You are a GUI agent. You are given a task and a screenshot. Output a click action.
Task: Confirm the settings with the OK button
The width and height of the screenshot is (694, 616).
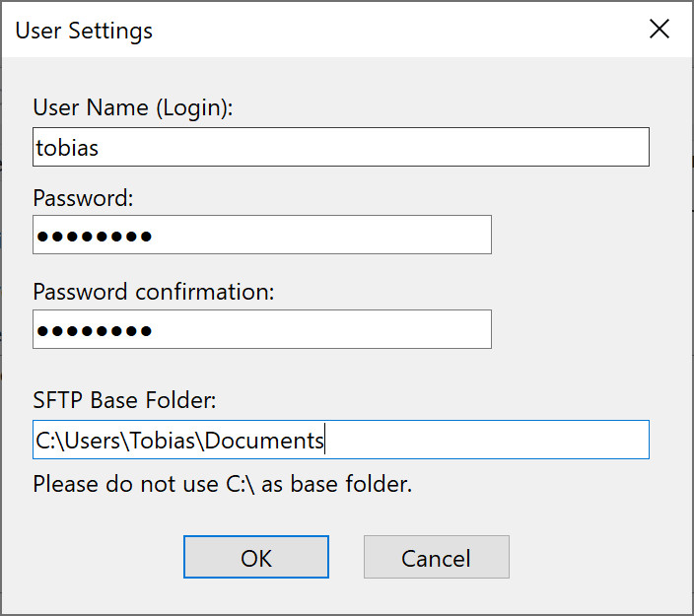tap(255, 558)
